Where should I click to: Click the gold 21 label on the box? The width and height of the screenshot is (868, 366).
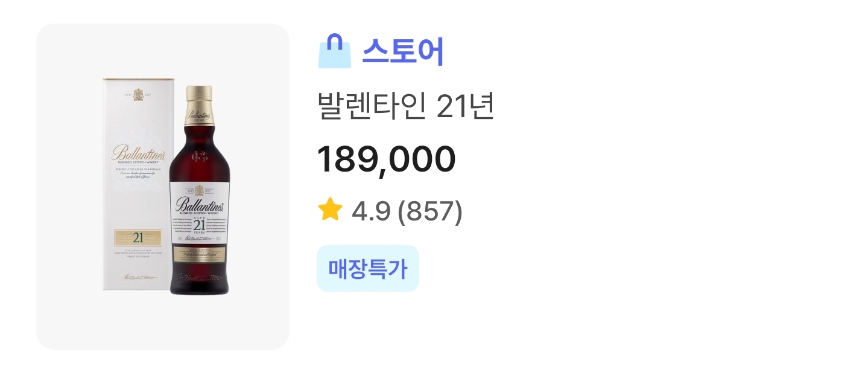(138, 236)
